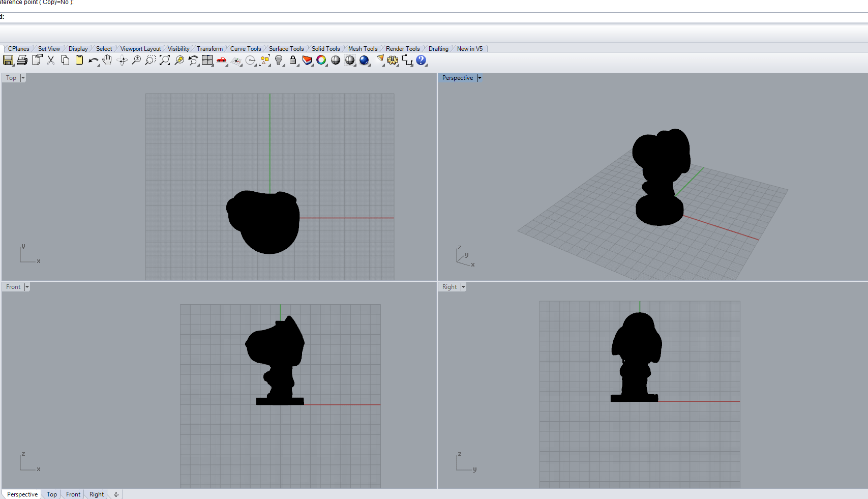Open the New in V5 tab
Image resolution: width=868 pixels, height=499 pixels.
470,49
